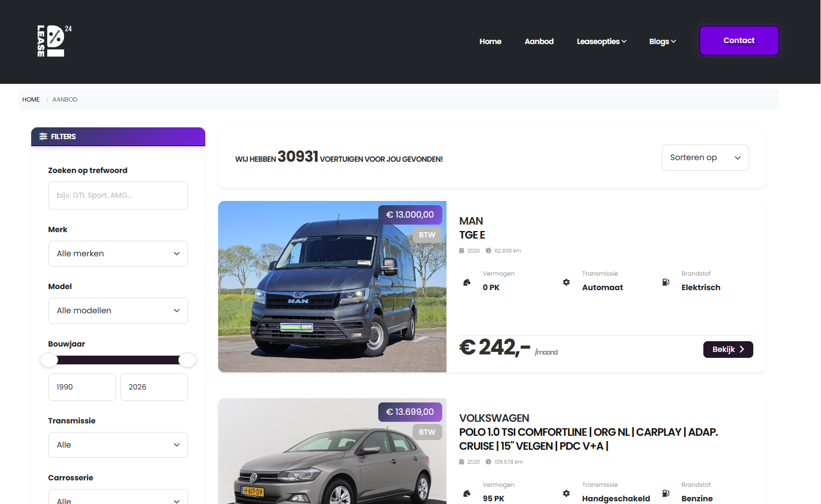
Task: Open the Volkswagen Polo photo
Action: [x=332, y=451]
